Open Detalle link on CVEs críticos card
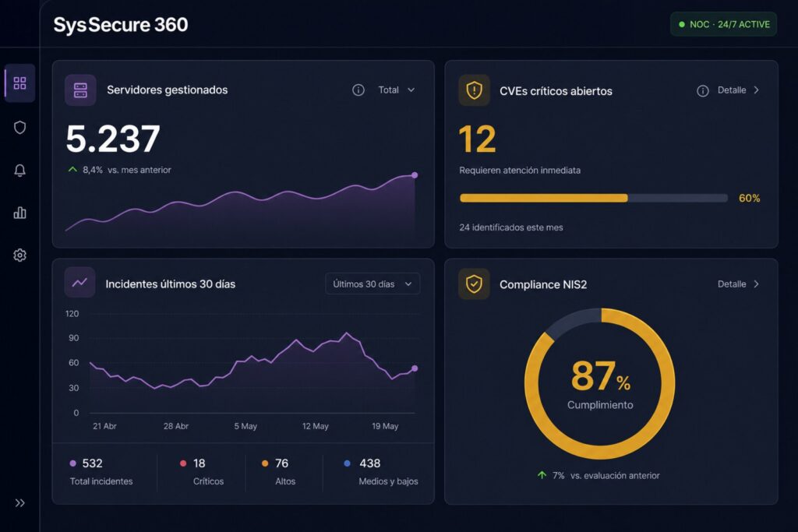Viewport: 798px width, 532px height. pyautogui.click(x=739, y=90)
